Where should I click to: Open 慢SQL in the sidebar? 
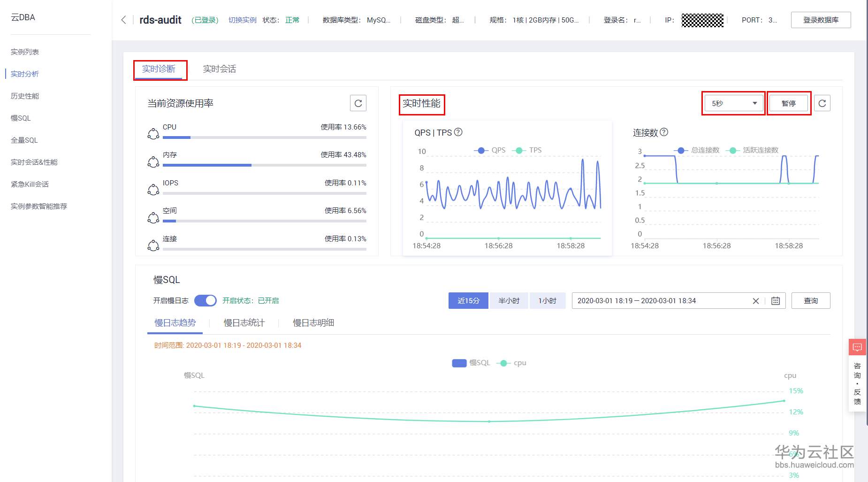tap(21, 118)
